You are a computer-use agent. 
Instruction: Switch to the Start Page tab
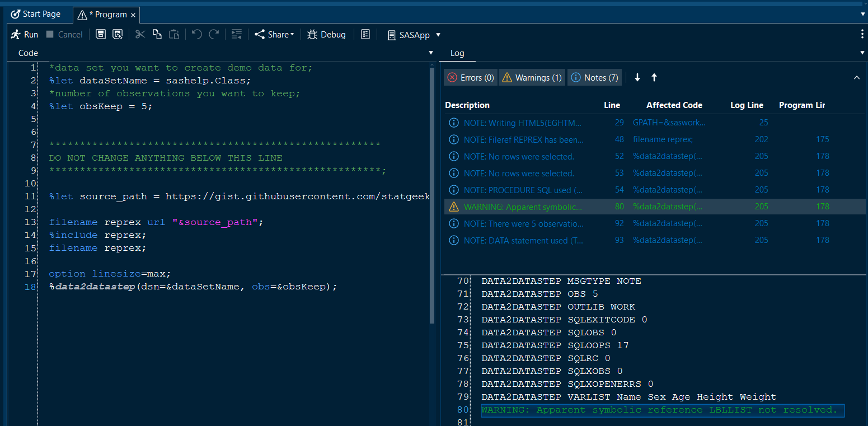click(36, 14)
